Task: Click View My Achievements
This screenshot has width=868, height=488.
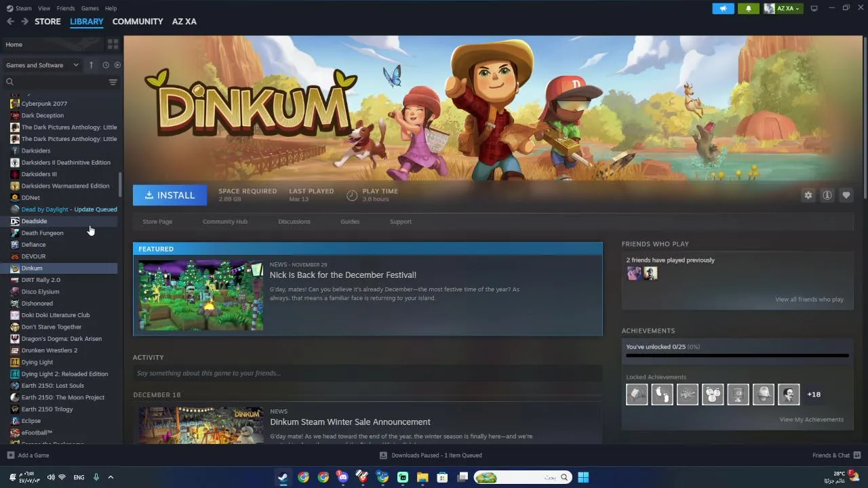Action: [x=811, y=420]
